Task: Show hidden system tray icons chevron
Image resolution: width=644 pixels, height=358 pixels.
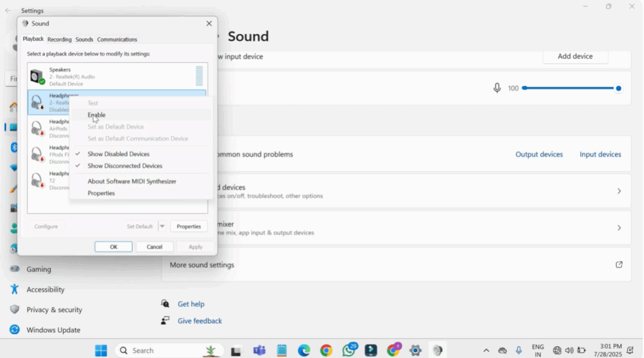Action: pos(486,350)
